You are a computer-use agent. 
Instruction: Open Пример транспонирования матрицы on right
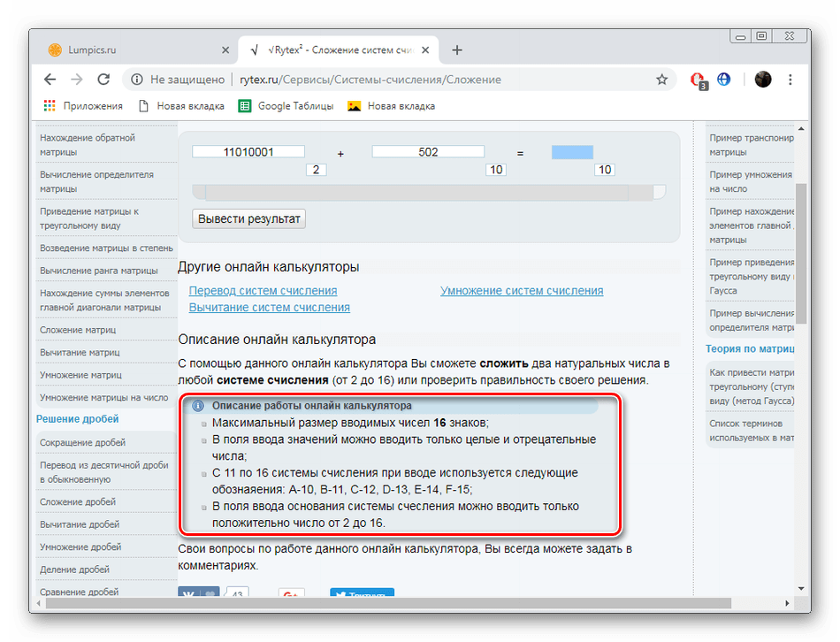point(750,145)
